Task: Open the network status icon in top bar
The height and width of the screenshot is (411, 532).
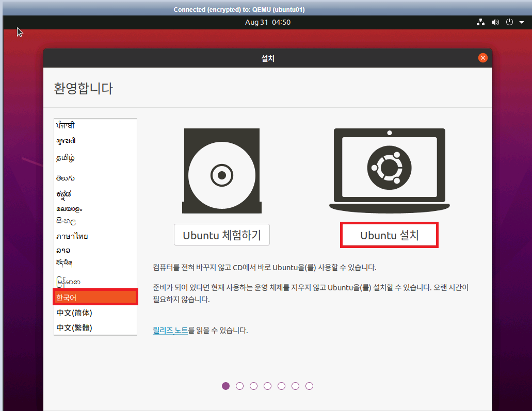Action: coord(480,22)
